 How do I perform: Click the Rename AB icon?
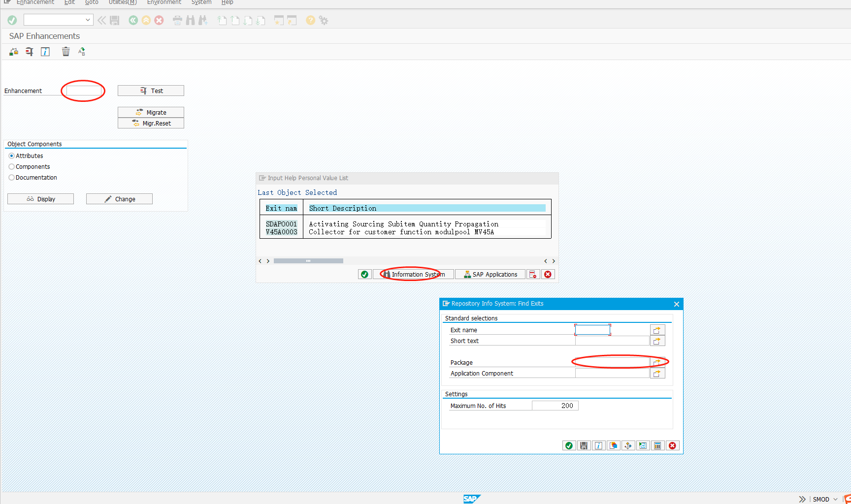click(82, 52)
